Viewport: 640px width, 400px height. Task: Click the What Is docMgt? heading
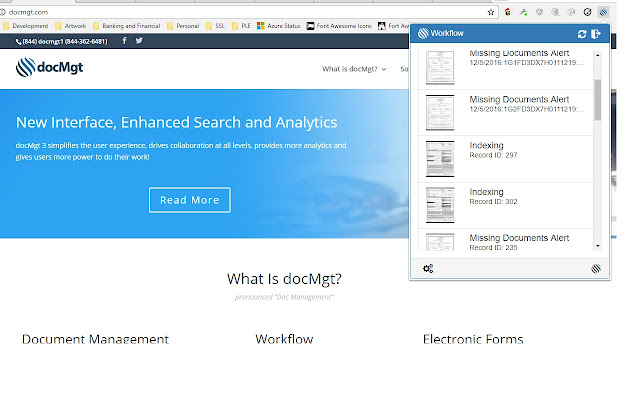point(284,279)
